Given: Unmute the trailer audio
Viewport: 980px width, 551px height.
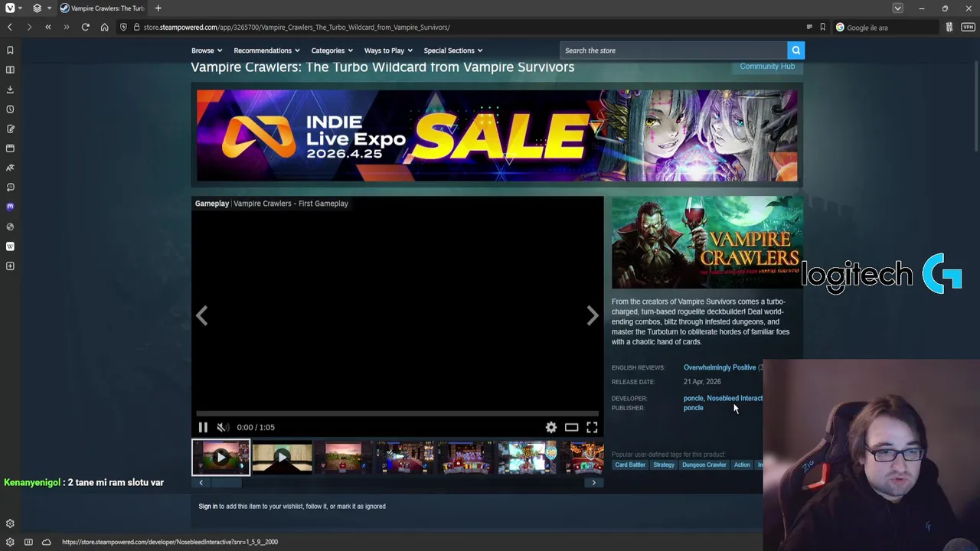Looking at the screenshot, I should click(x=222, y=427).
